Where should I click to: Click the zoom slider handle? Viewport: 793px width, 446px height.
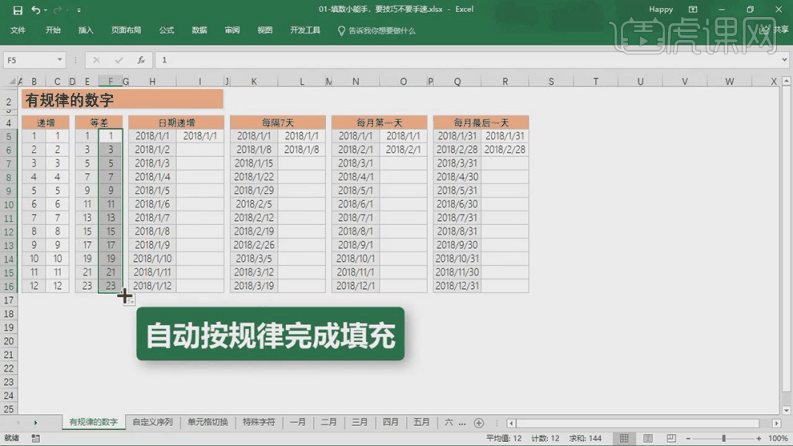(x=724, y=438)
